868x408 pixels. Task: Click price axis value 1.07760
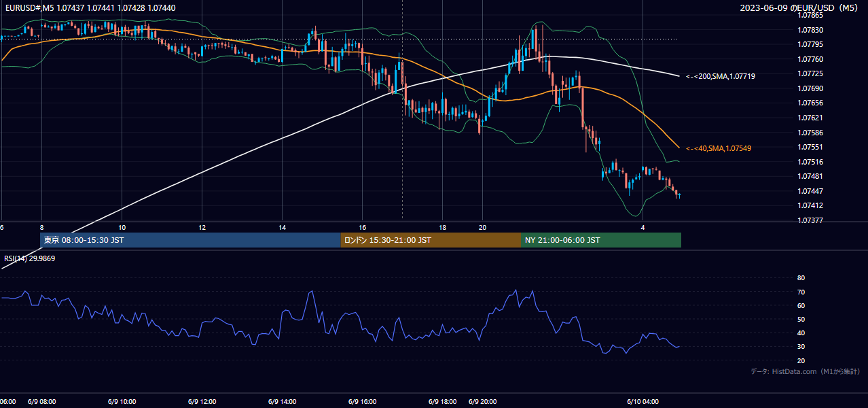pyautogui.click(x=810, y=59)
